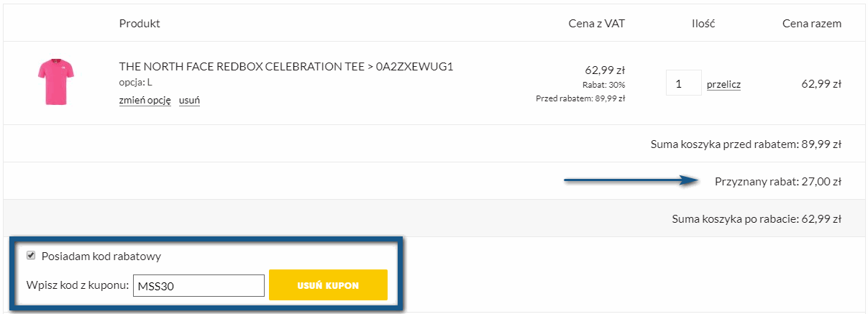The image size is (868, 314).
Task: Click the "zmień opcję" link
Action: (x=145, y=100)
